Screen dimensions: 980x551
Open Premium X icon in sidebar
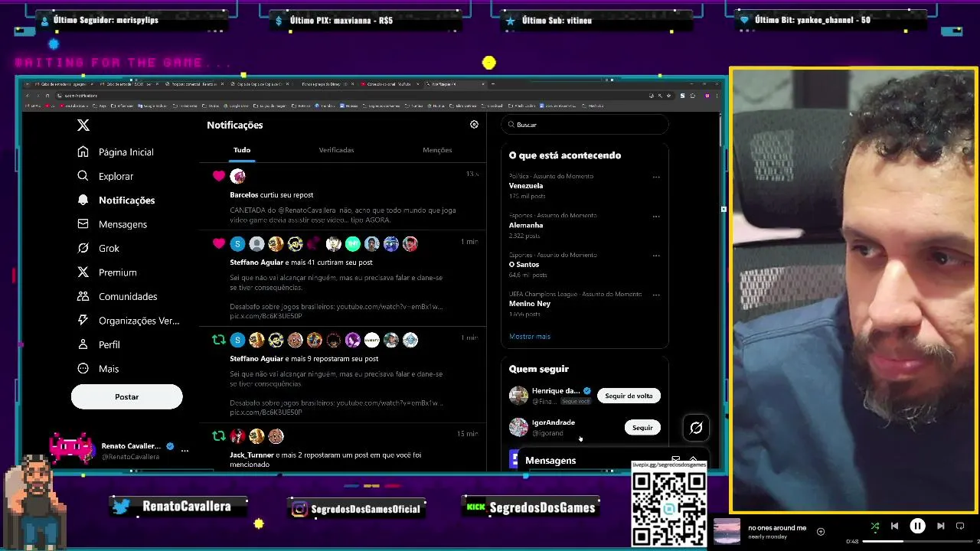pos(83,272)
